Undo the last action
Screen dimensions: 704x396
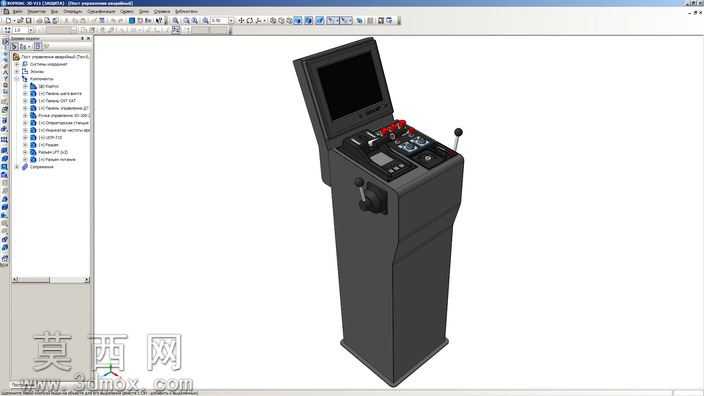click(113, 21)
